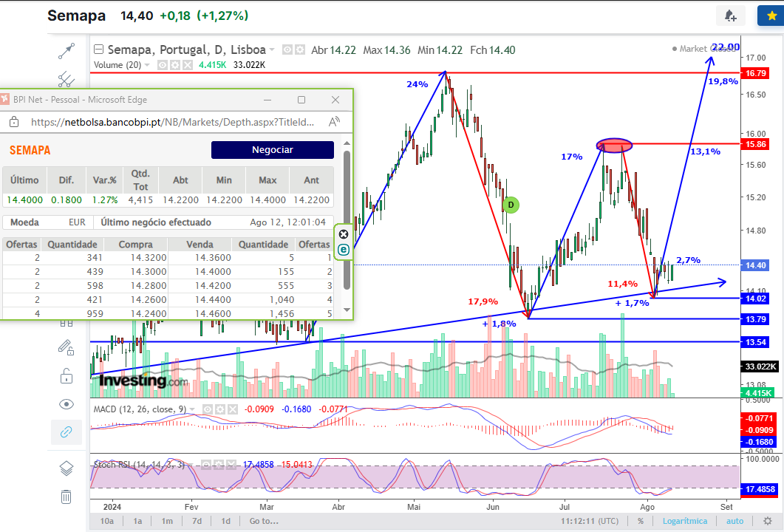Select the trend line arrow drawing tool
Viewport: 784px width, 532px height.
[67, 50]
